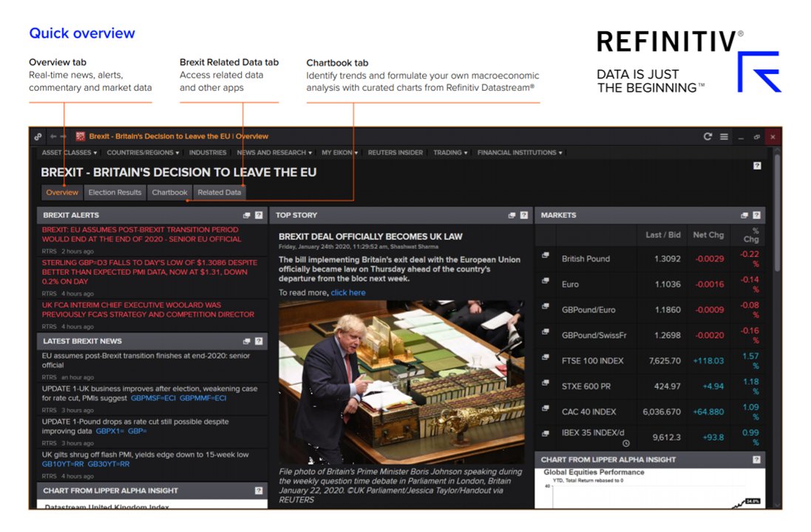This screenshot has width=811, height=532.
Task: Click Euro row icon in Markets
Action: pos(545,281)
